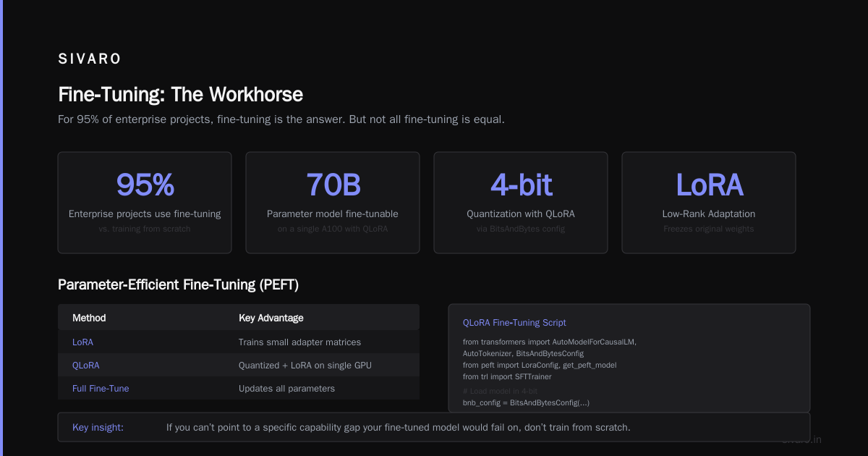Select the Method column header

pos(89,318)
